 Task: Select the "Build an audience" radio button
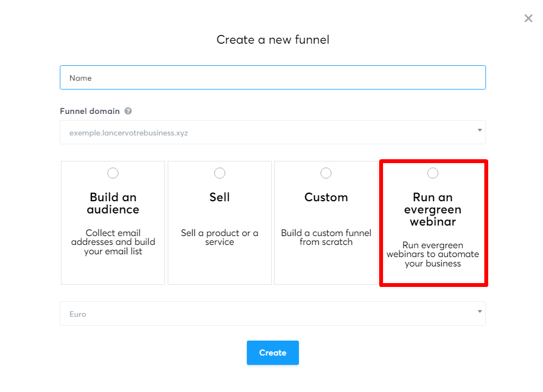click(113, 173)
